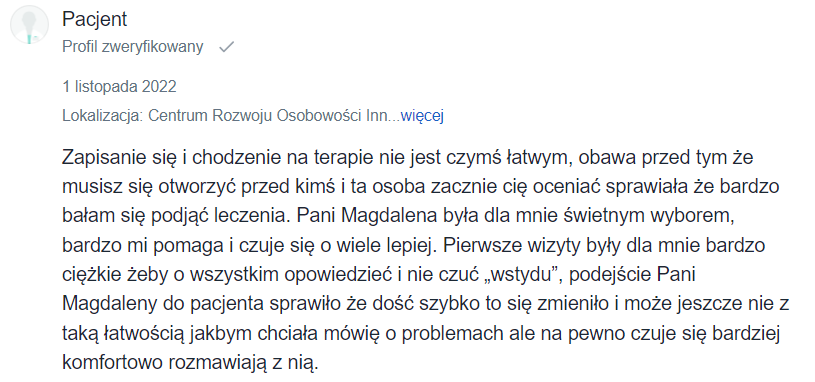This screenshot has height=382, width=815.
Task: Click the line starting with musisz się otworzyć
Action: pos(421,187)
